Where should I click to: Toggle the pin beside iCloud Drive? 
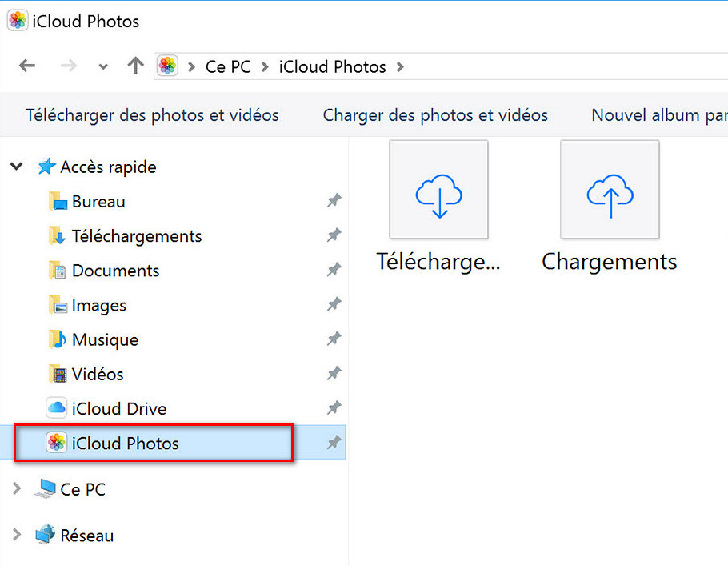[334, 408]
